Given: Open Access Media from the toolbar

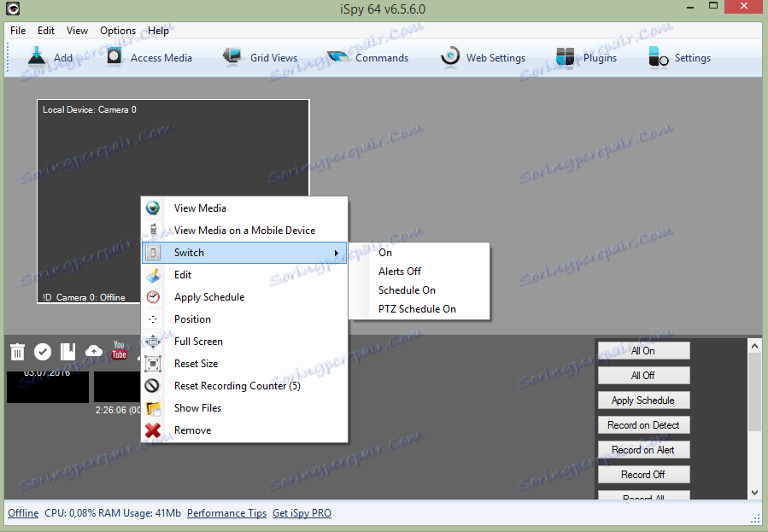Looking at the screenshot, I should [x=150, y=58].
